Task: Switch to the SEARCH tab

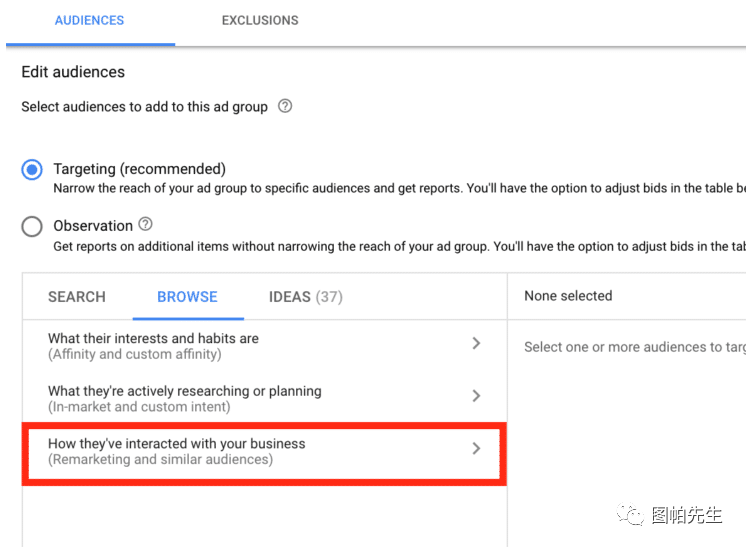Action: point(77,297)
